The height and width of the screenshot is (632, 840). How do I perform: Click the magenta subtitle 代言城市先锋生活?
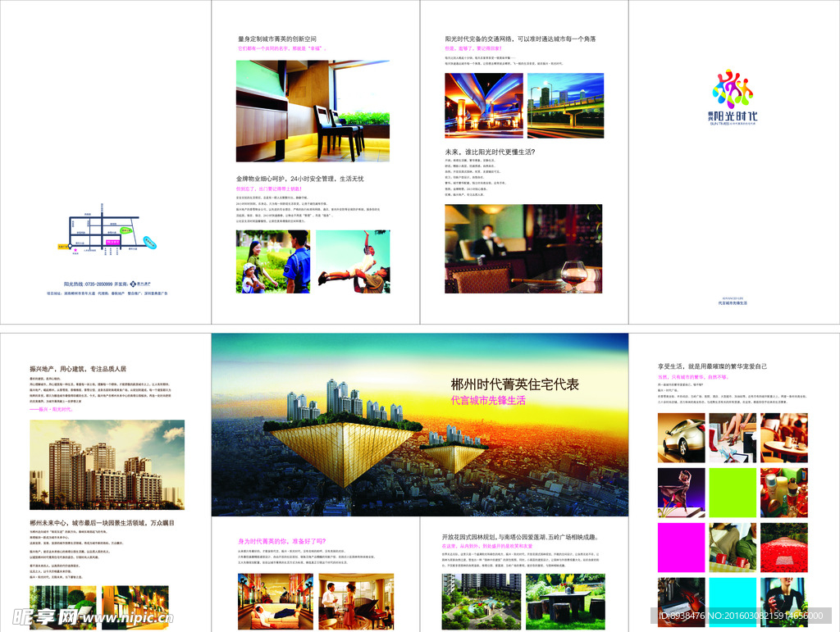[x=488, y=400]
